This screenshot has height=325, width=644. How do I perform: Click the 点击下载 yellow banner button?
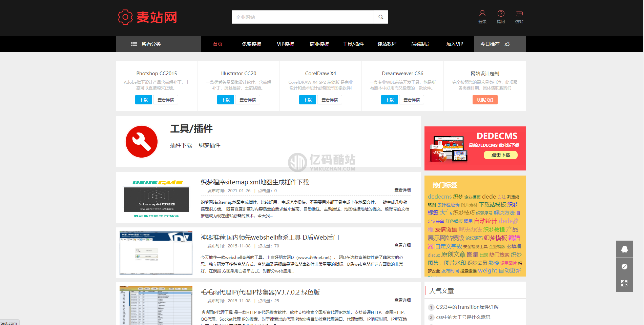[501, 155]
